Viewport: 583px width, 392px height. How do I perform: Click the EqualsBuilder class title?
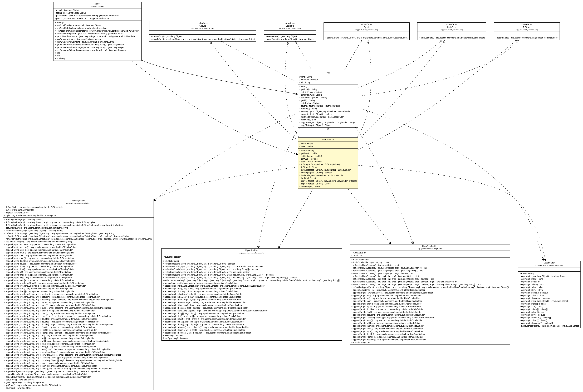pyautogui.click(x=252, y=250)
